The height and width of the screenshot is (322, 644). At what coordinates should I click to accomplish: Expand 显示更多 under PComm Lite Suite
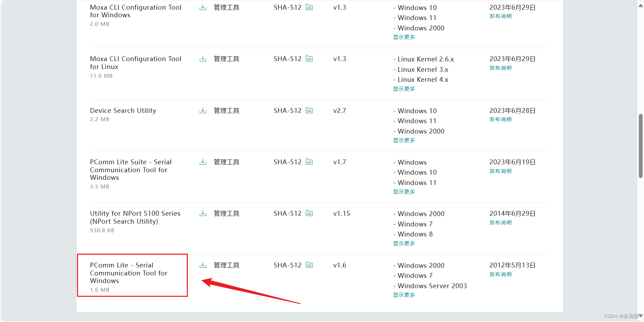[x=403, y=192]
